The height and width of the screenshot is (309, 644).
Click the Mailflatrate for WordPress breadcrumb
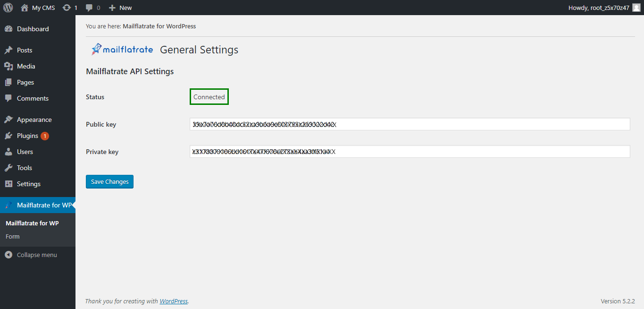pyautogui.click(x=159, y=26)
